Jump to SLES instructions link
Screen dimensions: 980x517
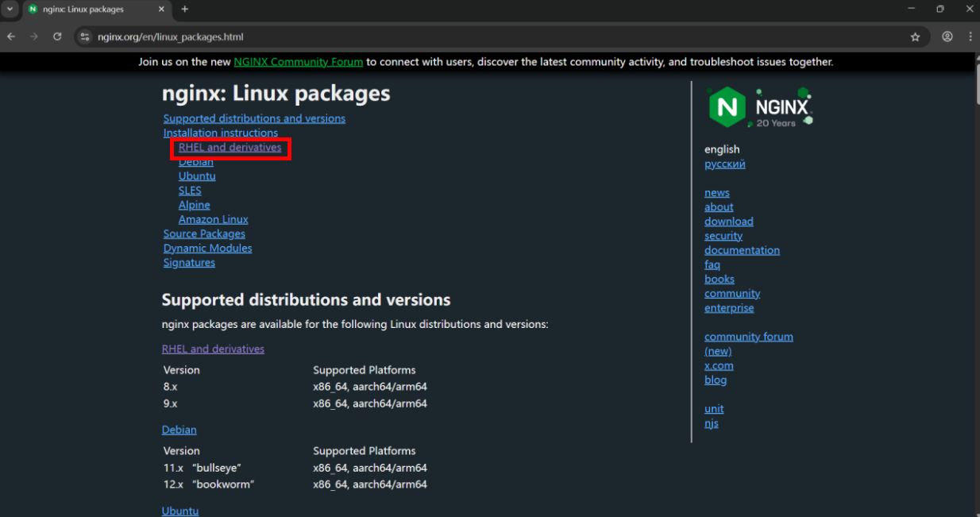190,191
